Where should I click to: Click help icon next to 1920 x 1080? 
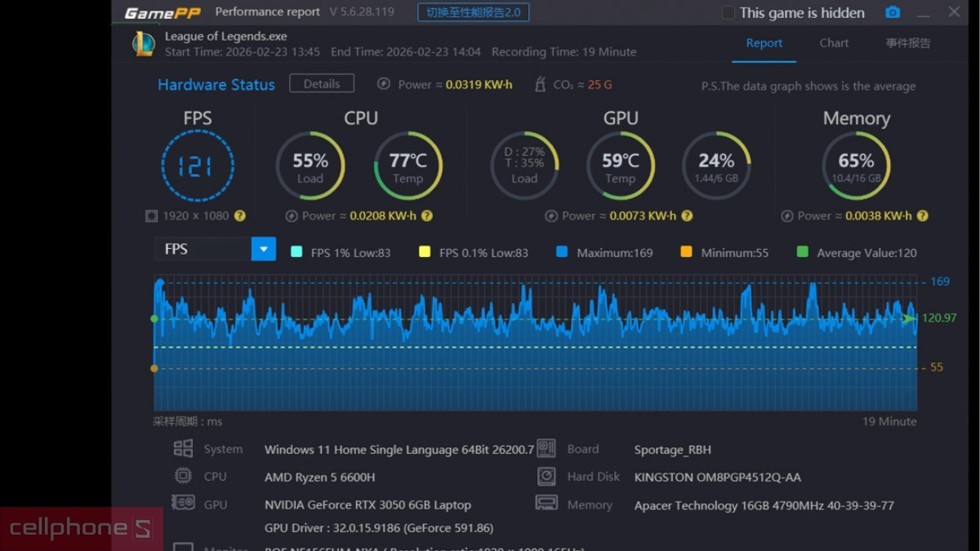point(240,216)
